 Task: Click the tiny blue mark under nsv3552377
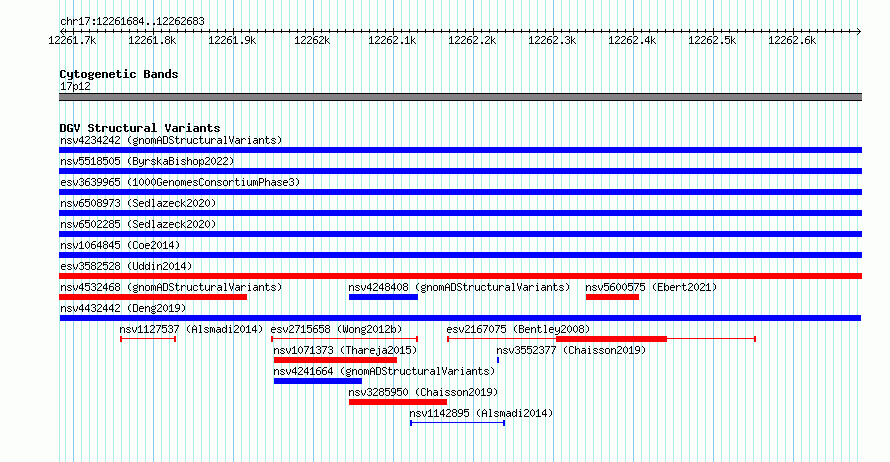[498, 360]
